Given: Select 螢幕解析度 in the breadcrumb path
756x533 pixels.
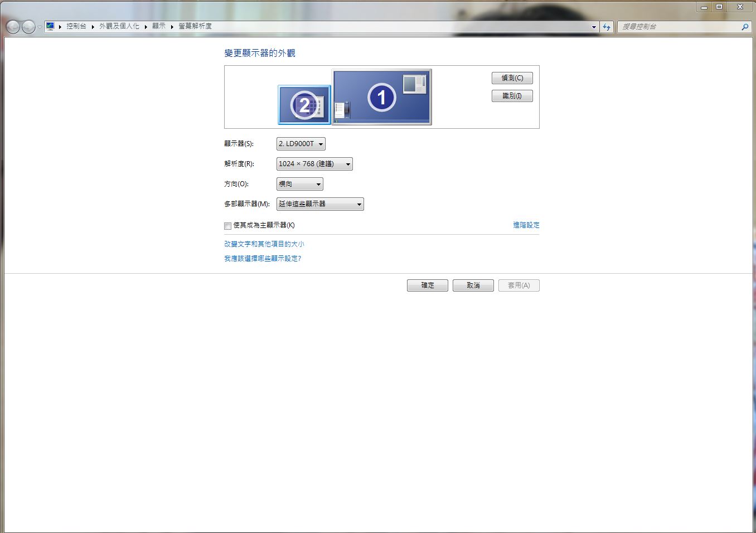Looking at the screenshot, I should (195, 26).
